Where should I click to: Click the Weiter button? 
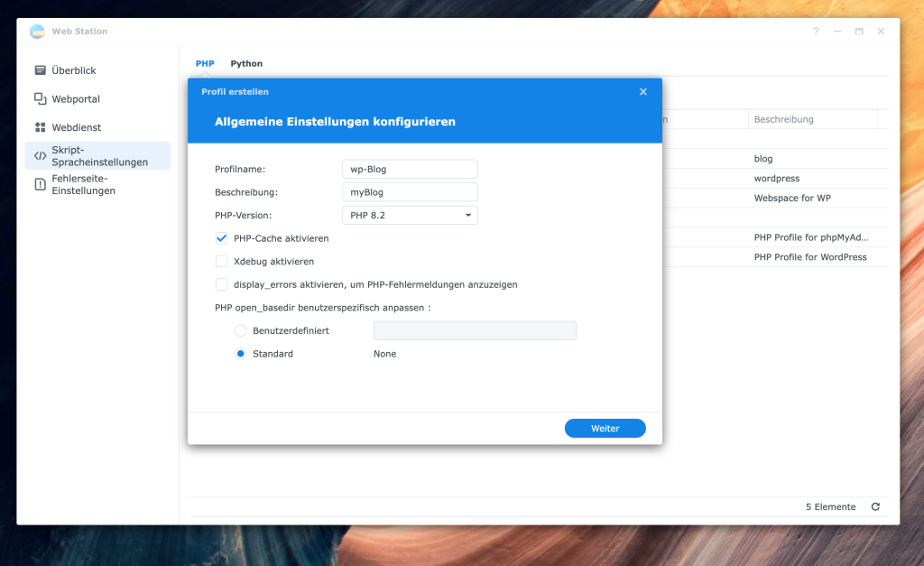605,429
